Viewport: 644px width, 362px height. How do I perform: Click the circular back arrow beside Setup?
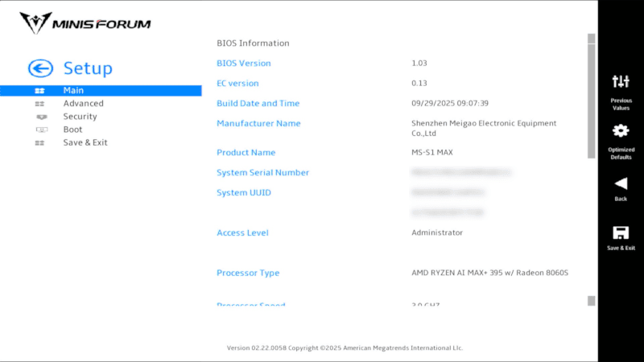coord(40,68)
